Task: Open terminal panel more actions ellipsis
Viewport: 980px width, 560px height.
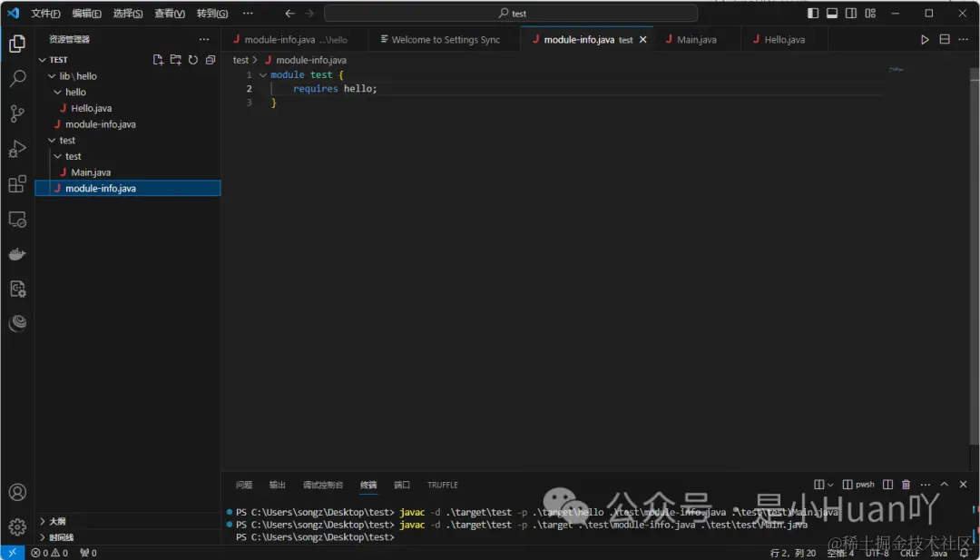Action: click(x=926, y=485)
